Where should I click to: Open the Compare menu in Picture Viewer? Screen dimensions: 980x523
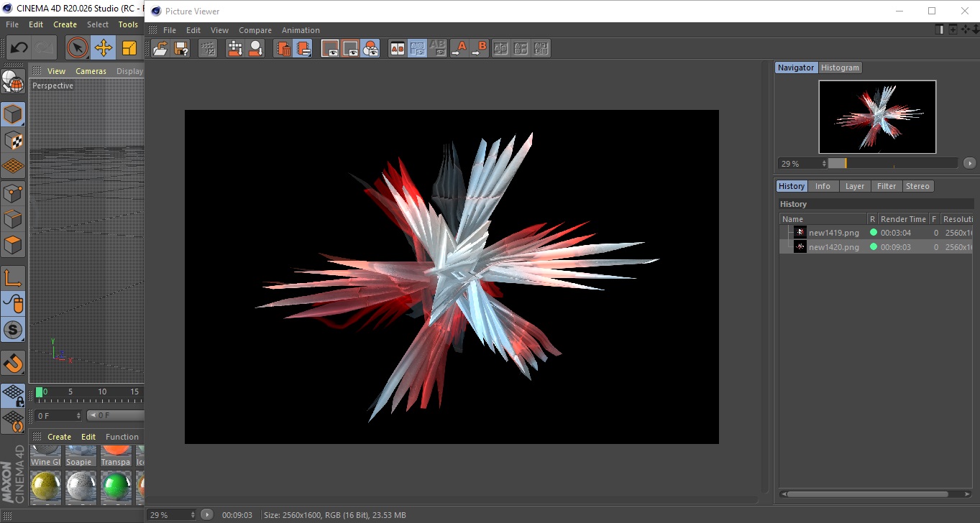(x=255, y=30)
